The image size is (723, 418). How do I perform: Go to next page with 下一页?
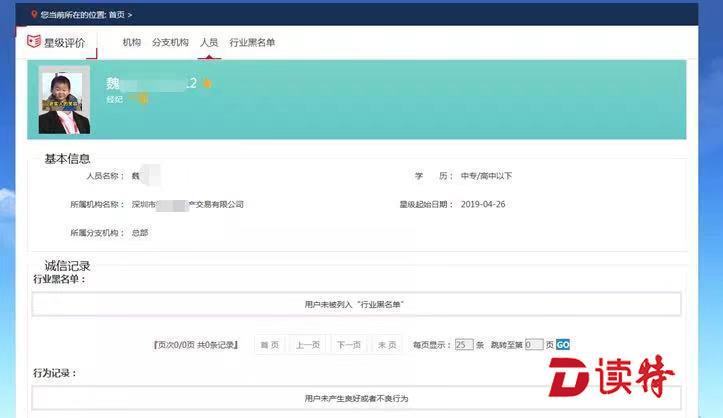coord(349,344)
